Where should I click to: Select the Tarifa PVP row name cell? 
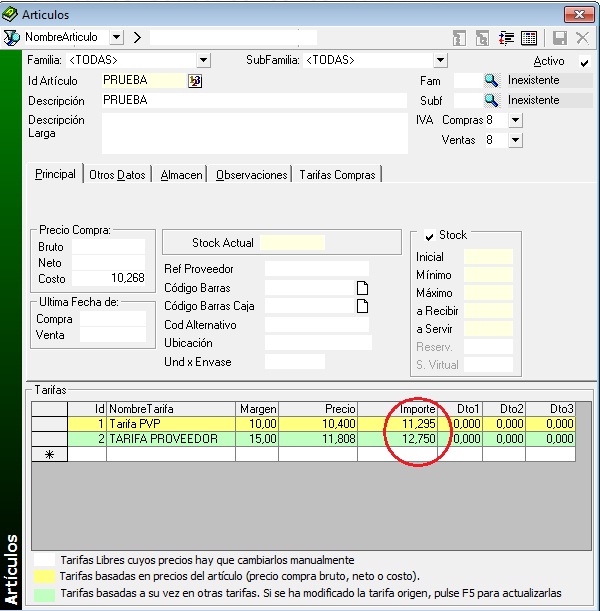(x=171, y=424)
